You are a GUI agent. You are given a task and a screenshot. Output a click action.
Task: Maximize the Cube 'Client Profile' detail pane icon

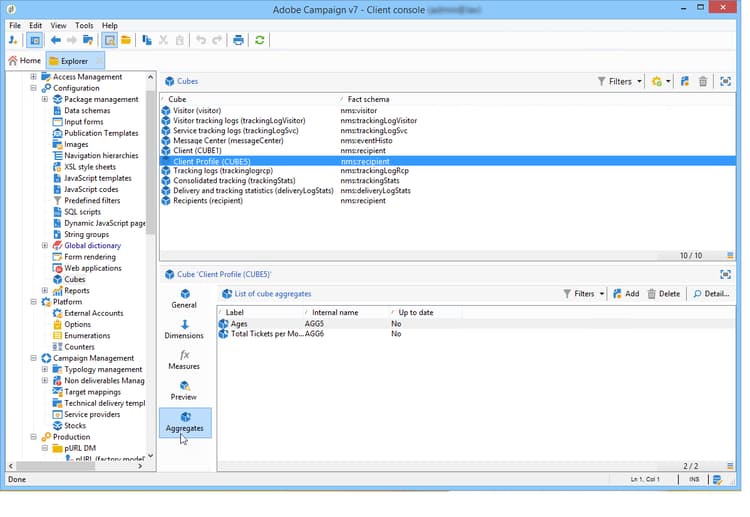point(726,275)
